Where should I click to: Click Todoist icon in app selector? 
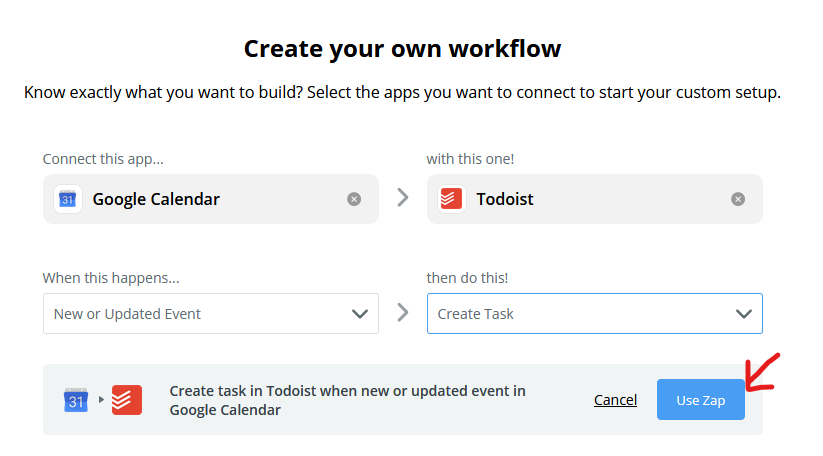click(x=452, y=199)
